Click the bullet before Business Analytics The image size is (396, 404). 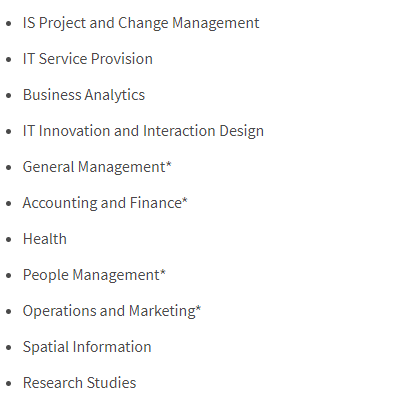[x=9, y=95]
